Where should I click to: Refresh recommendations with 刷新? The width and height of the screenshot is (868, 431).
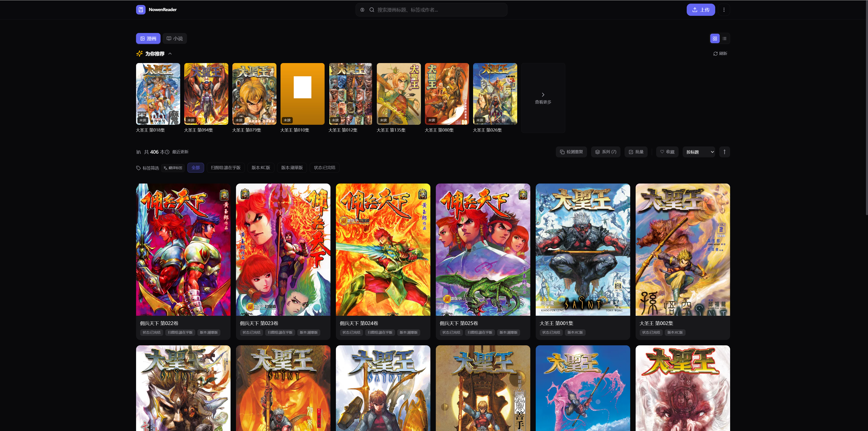pyautogui.click(x=720, y=54)
